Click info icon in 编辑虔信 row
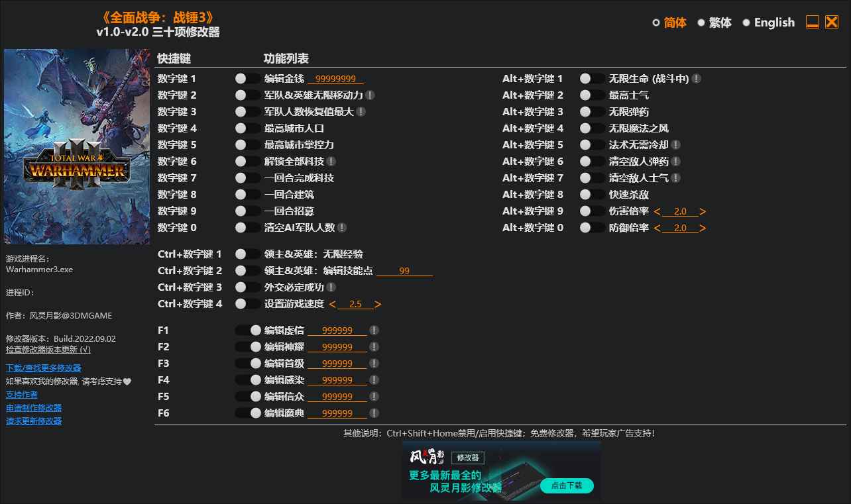The width and height of the screenshot is (851, 504). [x=374, y=330]
